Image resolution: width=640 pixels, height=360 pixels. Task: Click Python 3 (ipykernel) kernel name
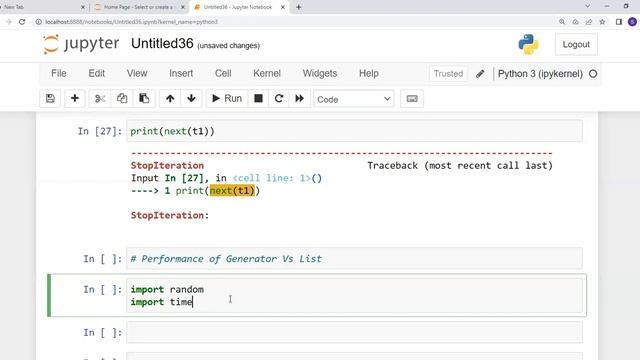pos(540,74)
